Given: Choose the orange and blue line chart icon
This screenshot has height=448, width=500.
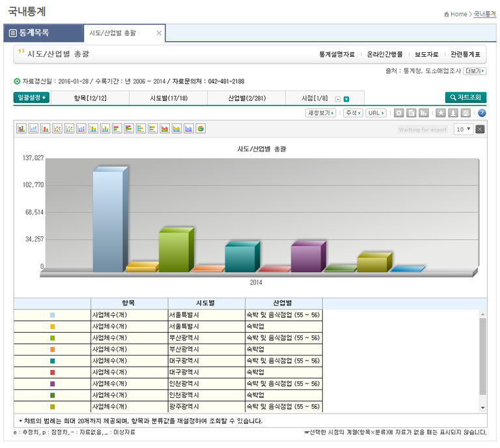Looking at the screenshot, I should (x=69, y=128).
